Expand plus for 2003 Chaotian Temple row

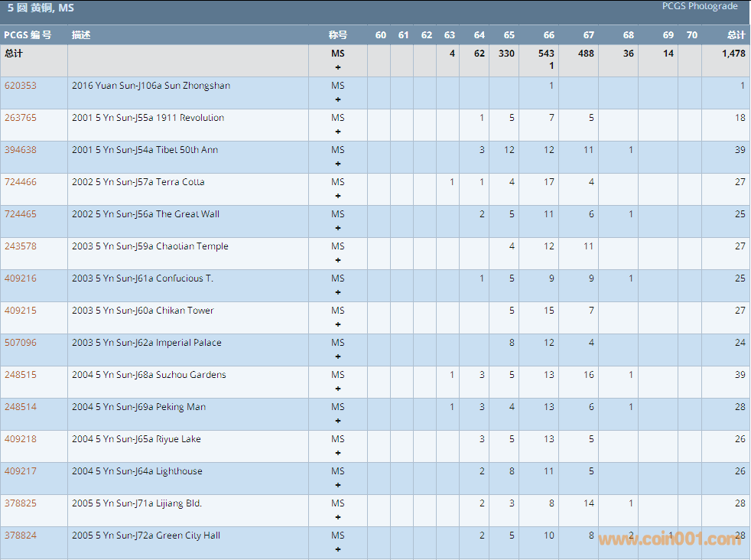(338, 260)
